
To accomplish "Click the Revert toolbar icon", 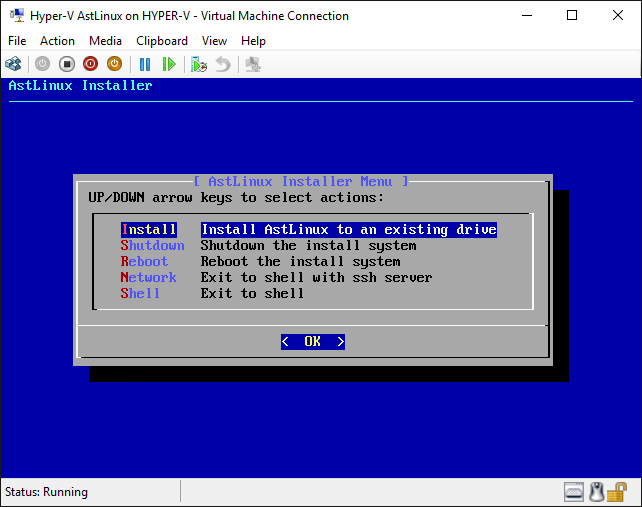I will [223, 64].
